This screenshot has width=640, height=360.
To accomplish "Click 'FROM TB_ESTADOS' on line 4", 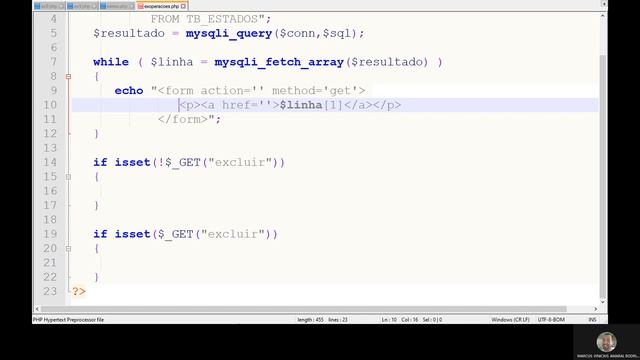I will [x=204, y=19].
